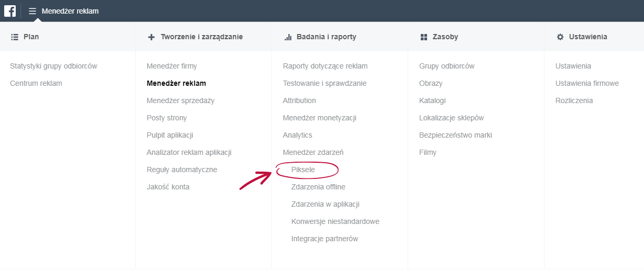Click the gear icon beside Ustawienia

click(x=560, y=37)
